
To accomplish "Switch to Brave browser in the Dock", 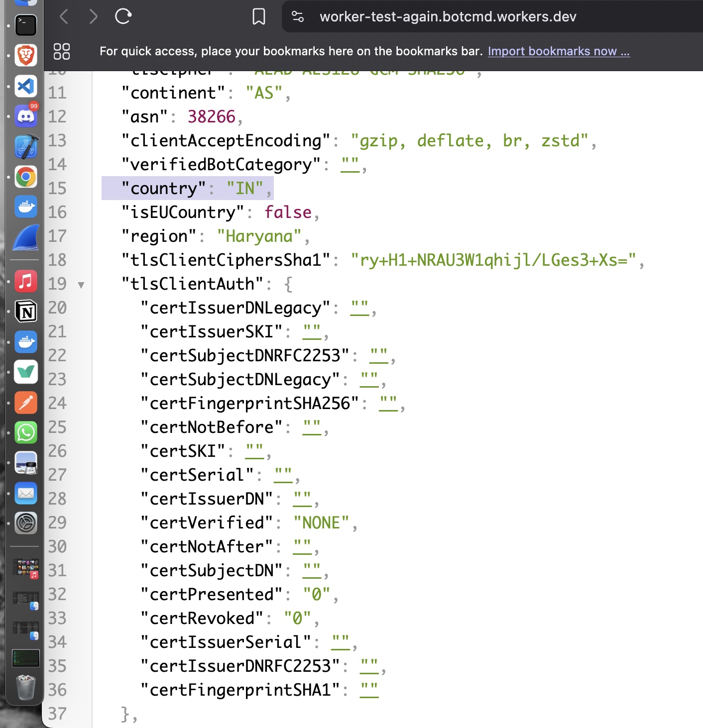I will (x=26, y=55).
